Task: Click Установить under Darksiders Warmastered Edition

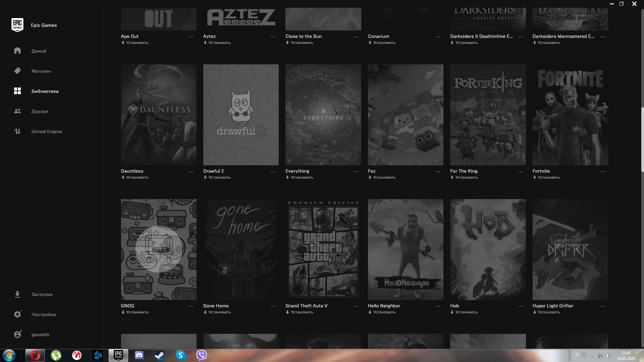Action: (546, 43)
